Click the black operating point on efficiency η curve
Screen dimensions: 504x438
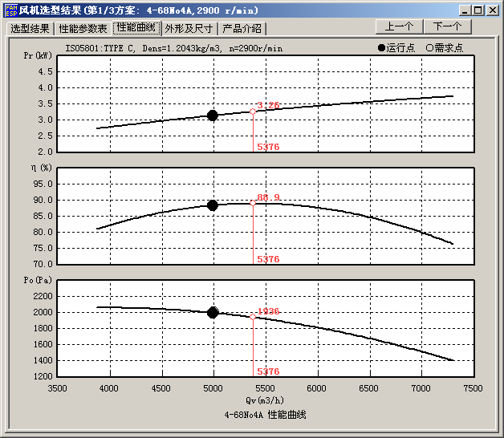point(213,205)
